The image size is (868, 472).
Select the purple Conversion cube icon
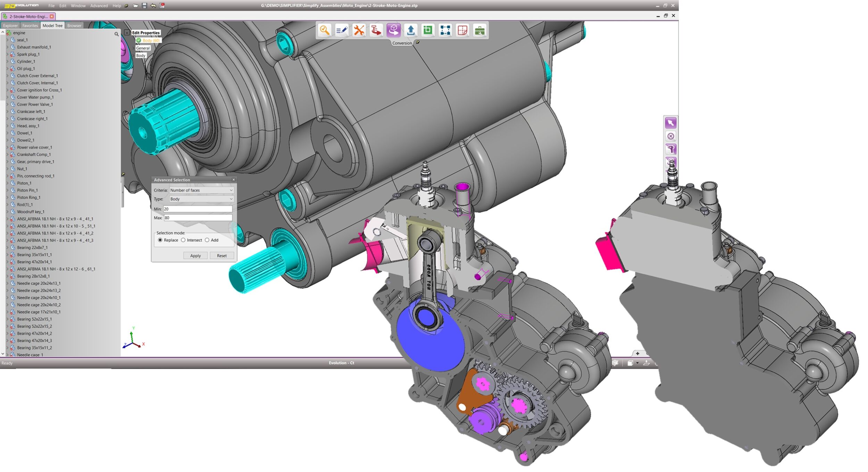point(393,30)
